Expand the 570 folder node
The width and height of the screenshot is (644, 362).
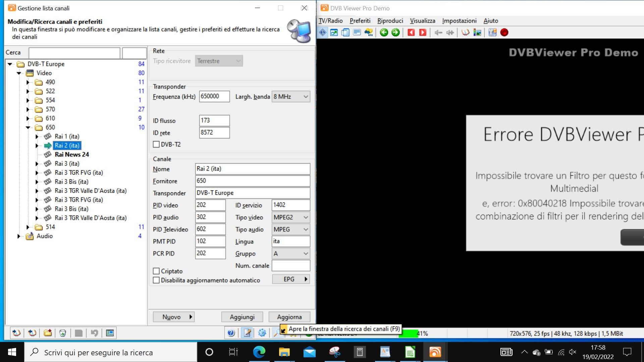(x=28, y=109)
